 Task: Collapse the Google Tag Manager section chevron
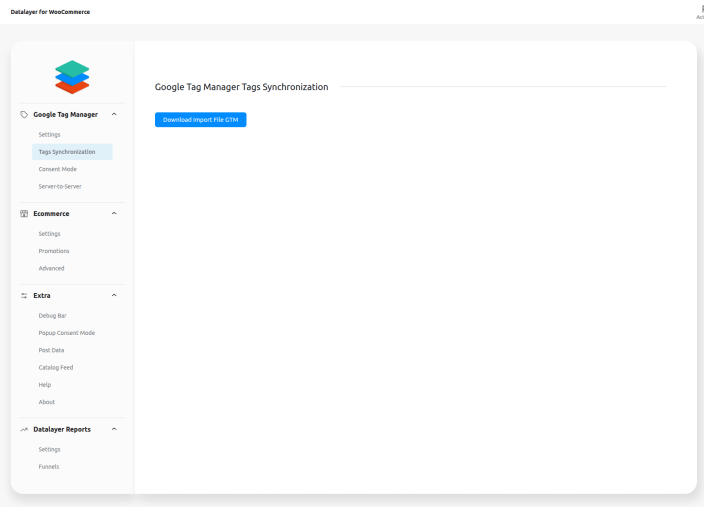(114, 115)
